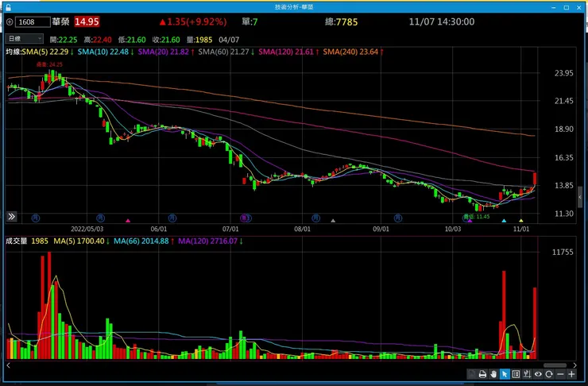588x386 pixels.
Task: Click the 成交量 volume label
Action: (x=16, y=241)
